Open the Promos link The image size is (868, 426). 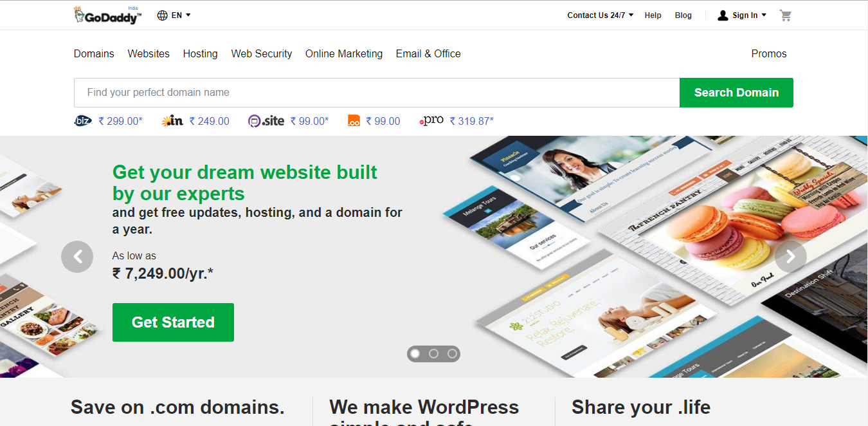769,54
